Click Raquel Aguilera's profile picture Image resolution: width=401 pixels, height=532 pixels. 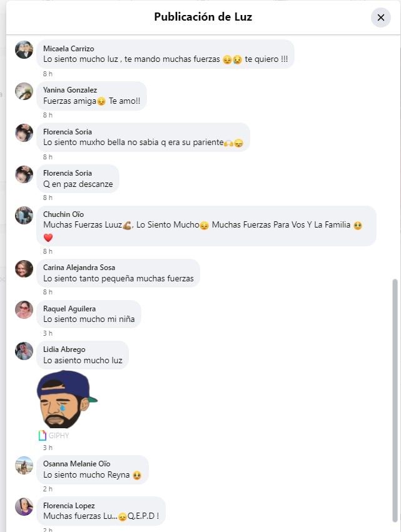(x=24, y=309)
